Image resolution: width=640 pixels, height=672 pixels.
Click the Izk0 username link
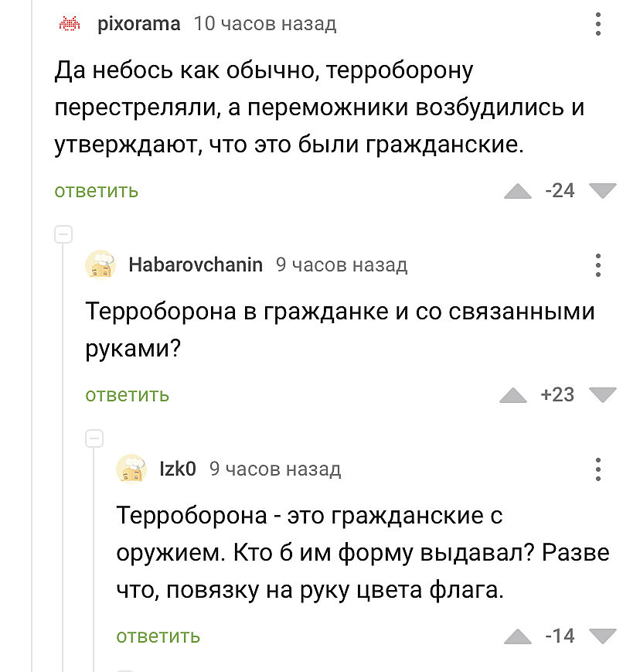tap(178, 469)
